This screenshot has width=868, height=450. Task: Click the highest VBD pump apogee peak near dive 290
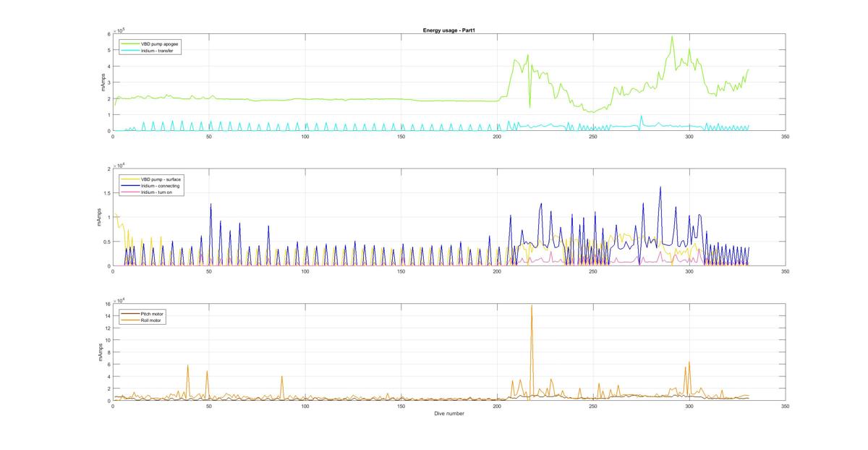click(x=672, y=37)
